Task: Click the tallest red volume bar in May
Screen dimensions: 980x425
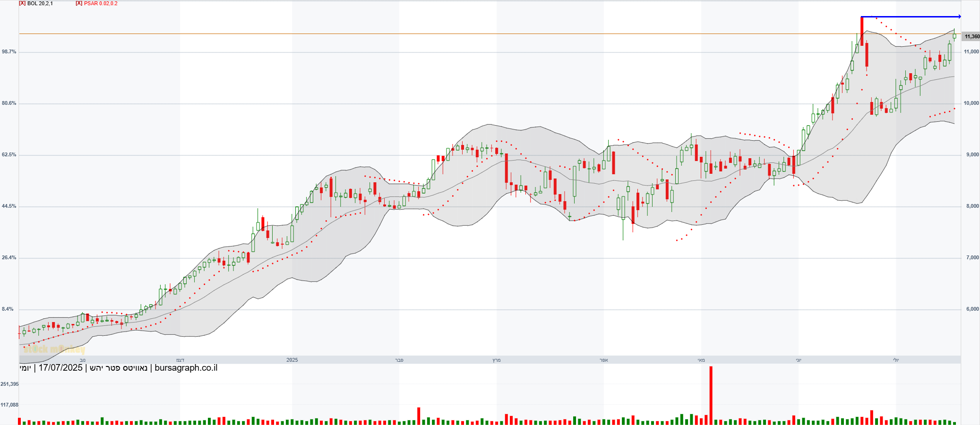Action: (711, 395)
